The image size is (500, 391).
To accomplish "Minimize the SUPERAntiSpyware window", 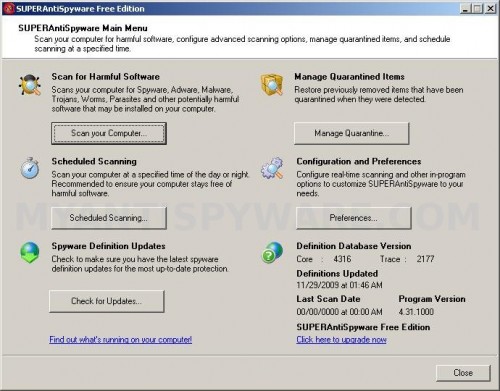I will pos(465,9).
